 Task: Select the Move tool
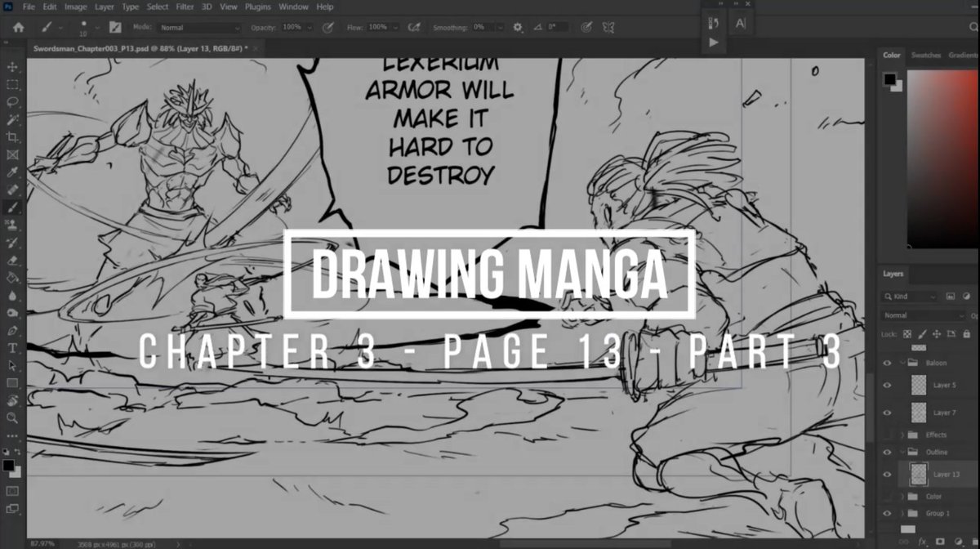click(x=12, y=66)
